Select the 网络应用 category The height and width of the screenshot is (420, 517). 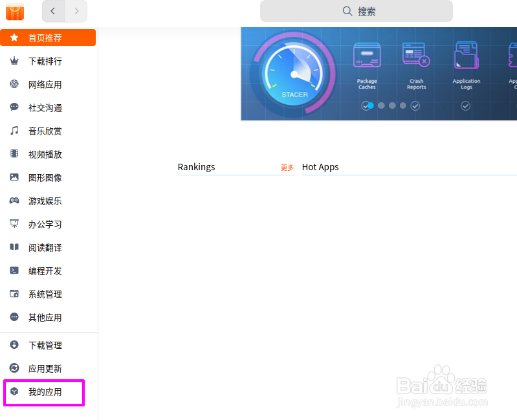tap(48, 84)
